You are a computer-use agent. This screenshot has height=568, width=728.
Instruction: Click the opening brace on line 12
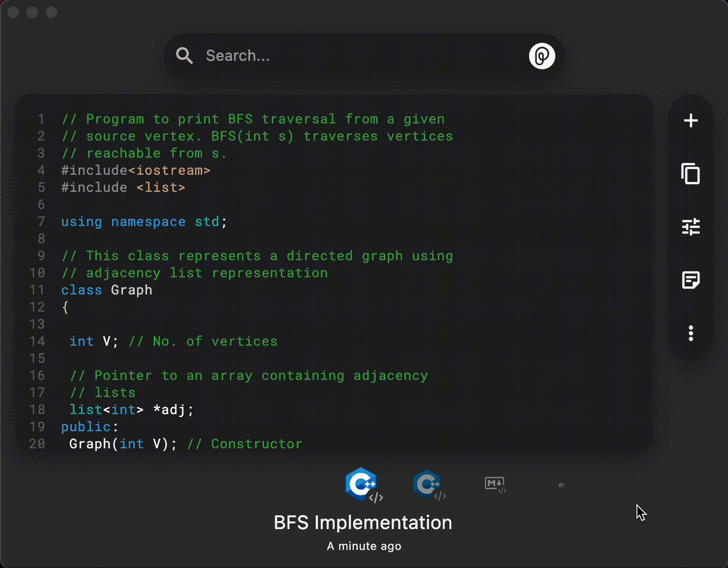tap(65, 307)
